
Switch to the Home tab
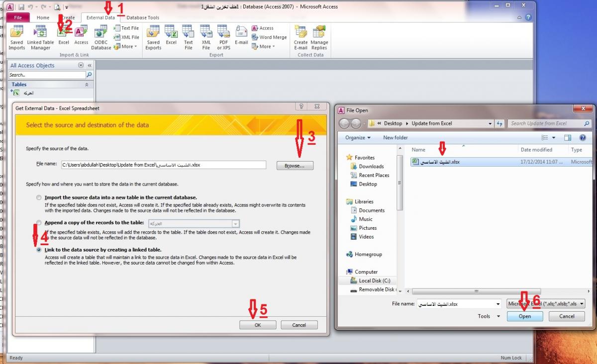(43, 17)
